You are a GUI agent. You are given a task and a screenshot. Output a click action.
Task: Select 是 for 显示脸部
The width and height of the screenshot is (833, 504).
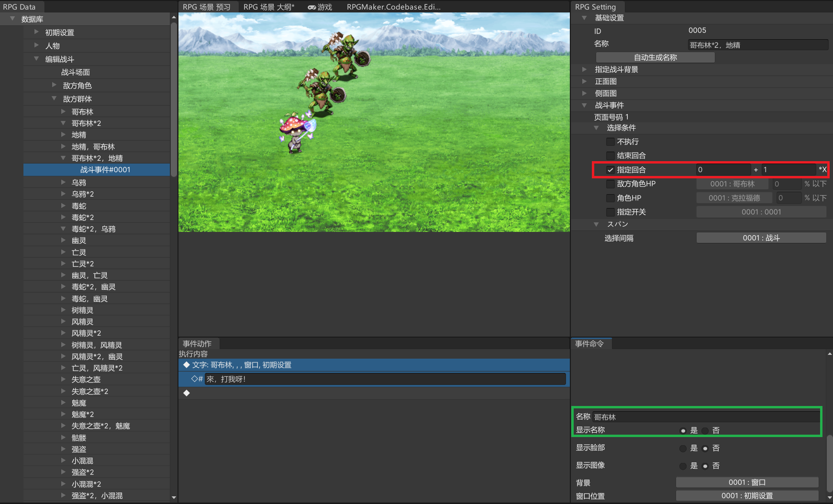point(683,448)
